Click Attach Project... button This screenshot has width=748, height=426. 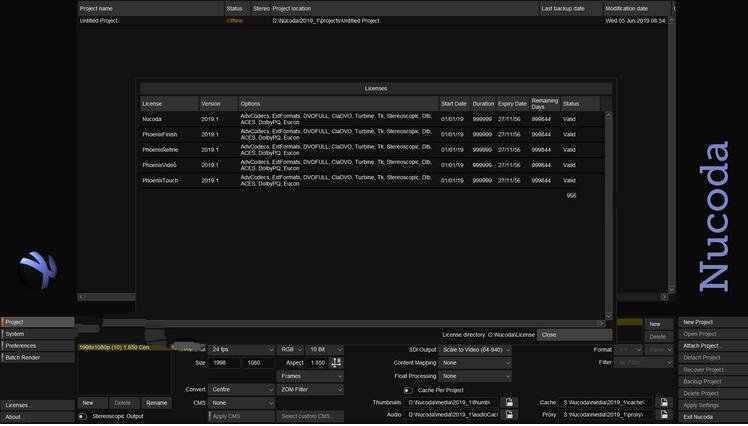[x=713, y=346]
